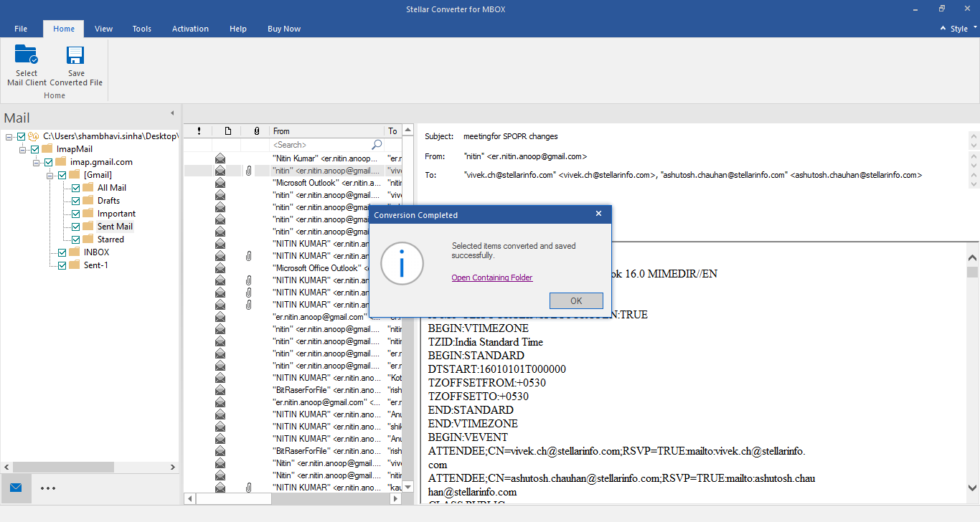Click the Open Containing Folder link
The width and height of the screenshot is (980, 522).
point(492,277)
